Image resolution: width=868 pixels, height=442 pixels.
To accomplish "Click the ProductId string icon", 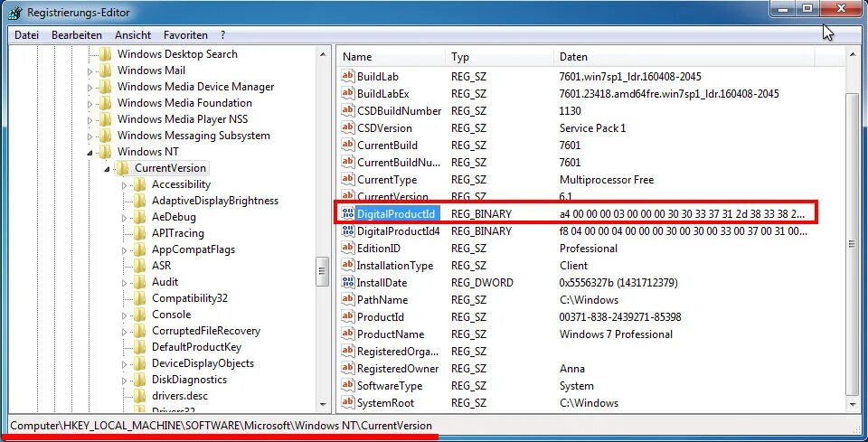I will point(347,317).
